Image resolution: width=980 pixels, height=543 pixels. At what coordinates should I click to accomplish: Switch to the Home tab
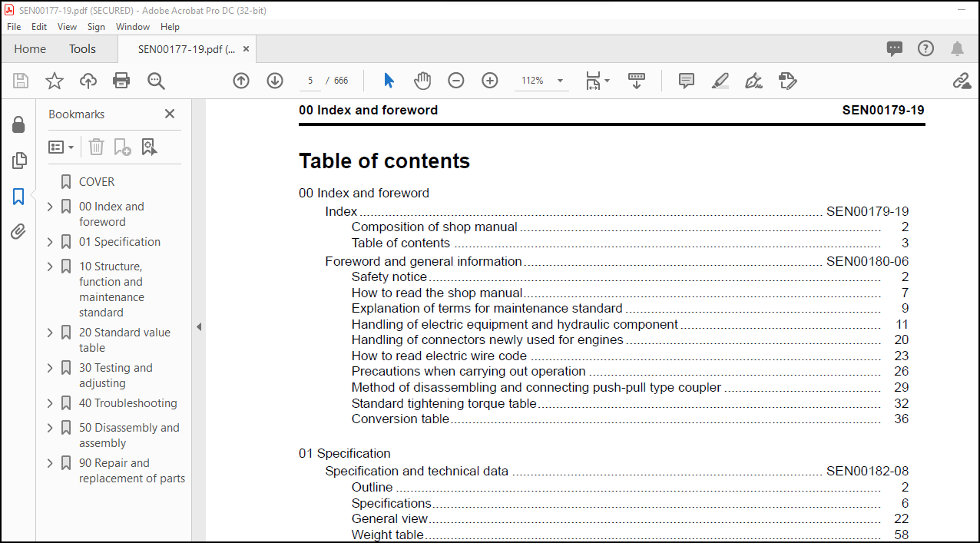30,48
